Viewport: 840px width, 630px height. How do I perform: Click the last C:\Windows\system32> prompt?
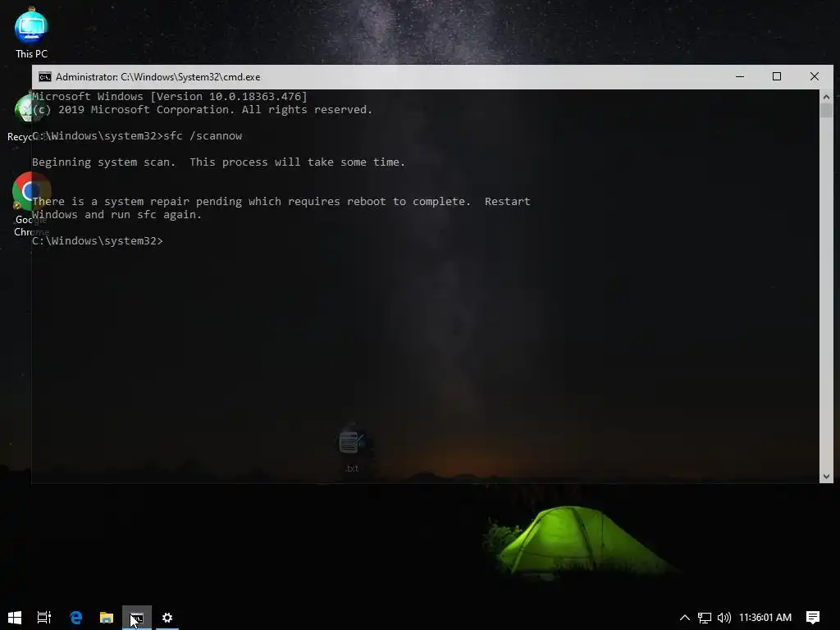coord(98,241)
